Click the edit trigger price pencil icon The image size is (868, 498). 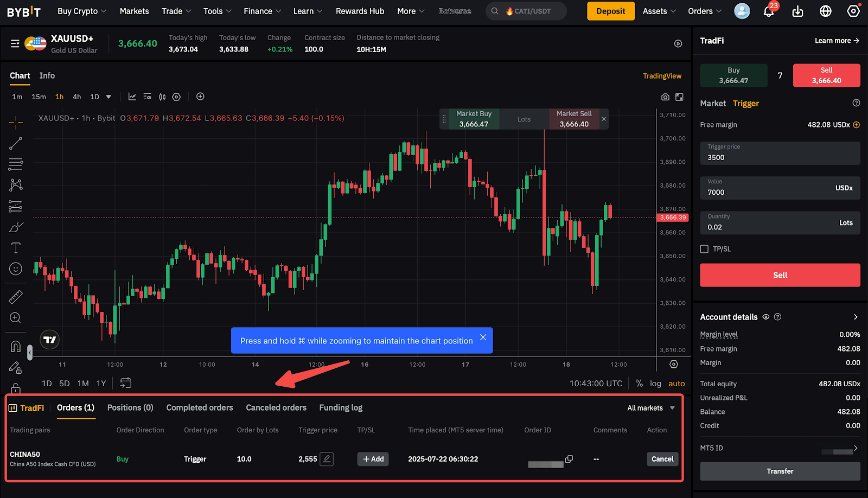(x=327, y=459)
